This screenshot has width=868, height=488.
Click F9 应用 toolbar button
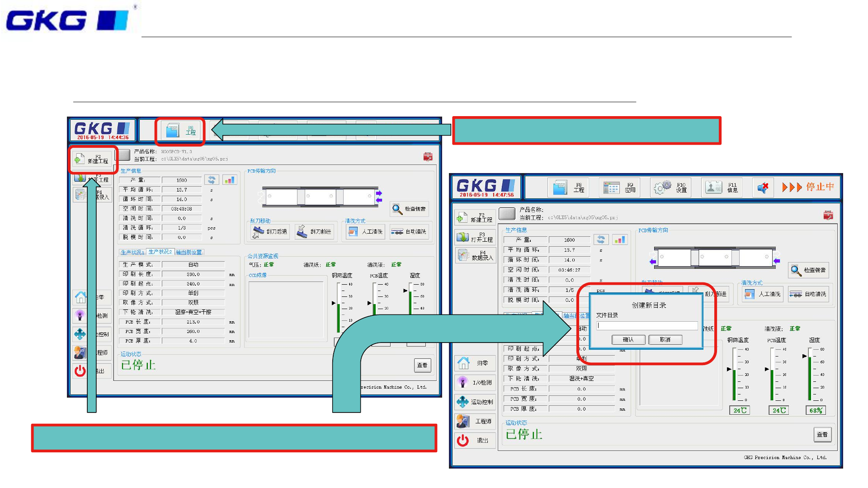[x=620, y=188]
